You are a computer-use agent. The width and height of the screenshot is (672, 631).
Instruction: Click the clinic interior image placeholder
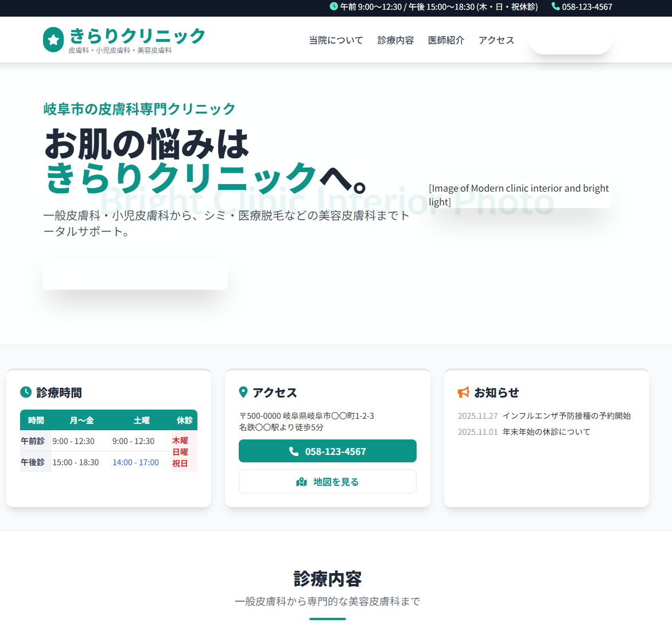(x=518, y=194)
